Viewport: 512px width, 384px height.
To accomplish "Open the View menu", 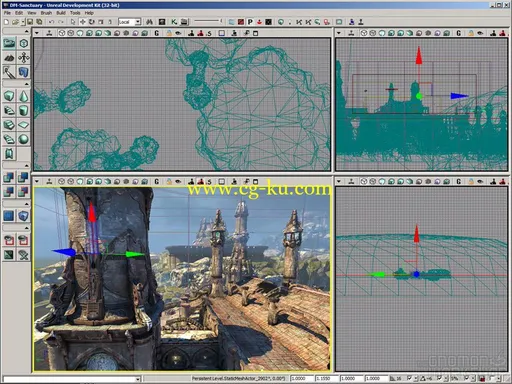I will [x=32, y=13].
